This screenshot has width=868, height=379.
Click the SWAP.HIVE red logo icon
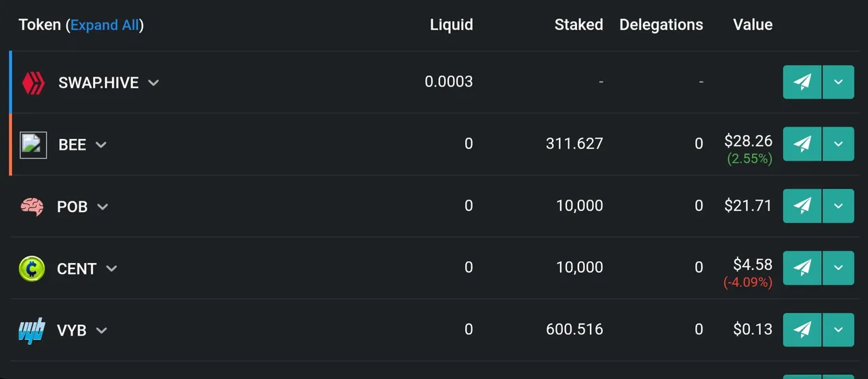click(x=33, y=83)
